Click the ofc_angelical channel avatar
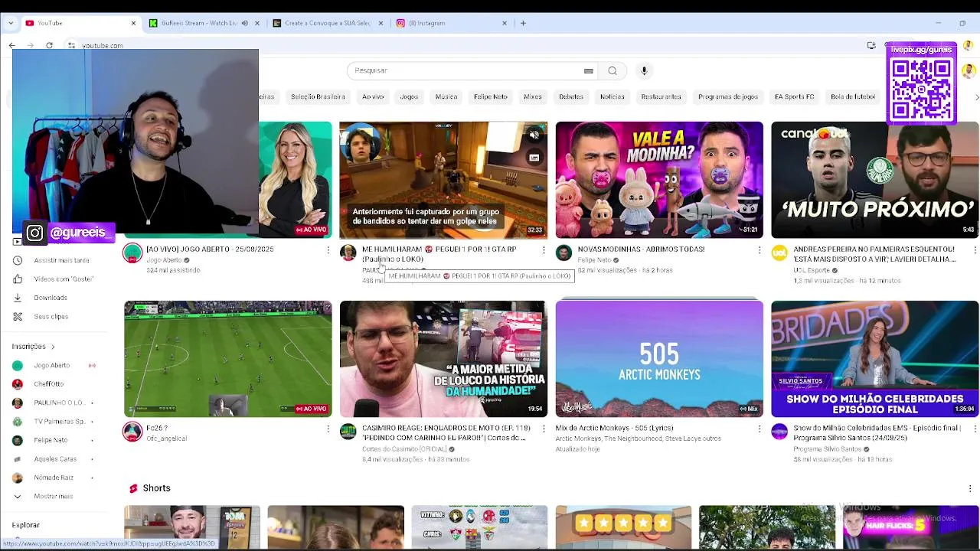980x551 pixels. [x=132, y=432]
